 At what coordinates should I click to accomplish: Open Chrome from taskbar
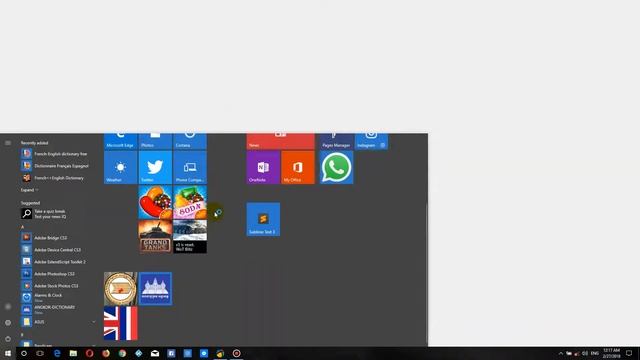coord(122,353)
